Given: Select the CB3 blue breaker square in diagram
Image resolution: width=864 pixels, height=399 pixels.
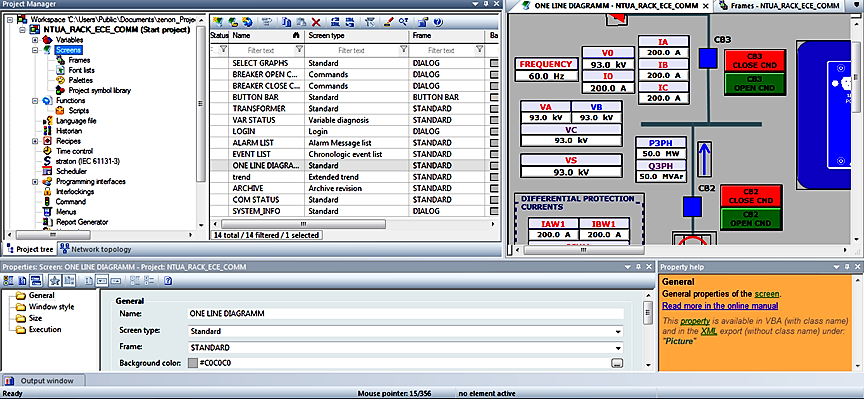Looking at the screenshot, I should [708, 57].
